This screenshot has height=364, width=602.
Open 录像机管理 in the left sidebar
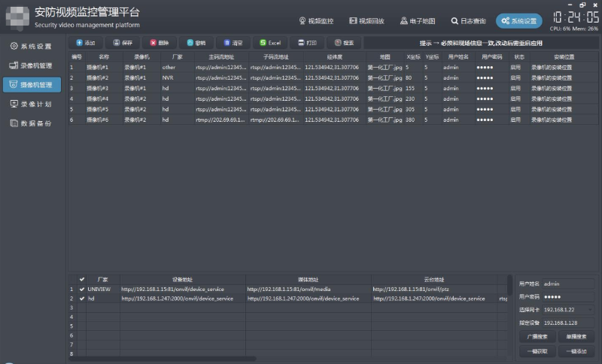[x=32, y=65]
